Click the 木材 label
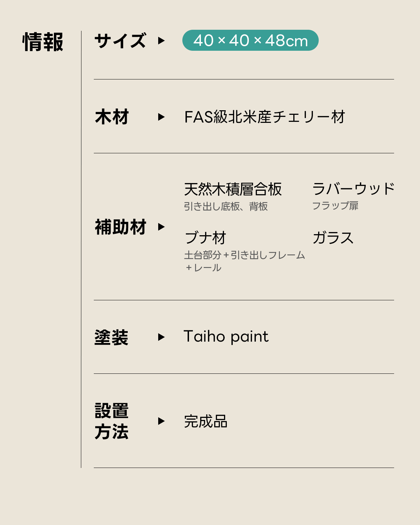The height and width of the screenshot is (525, 420). (112, 117)
